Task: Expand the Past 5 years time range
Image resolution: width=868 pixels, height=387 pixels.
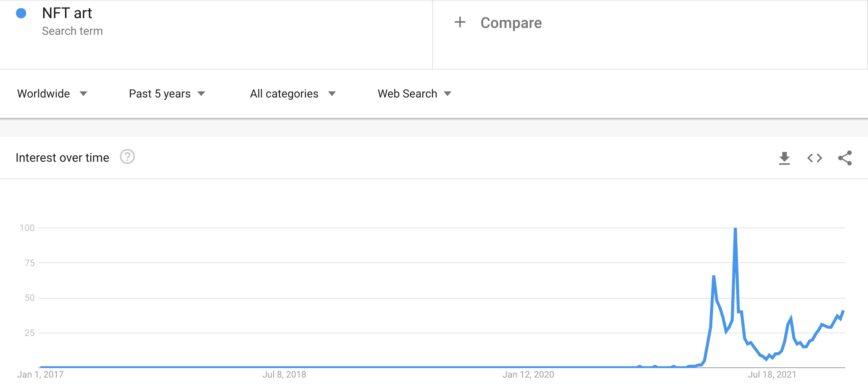Action: tap(167, 94)
